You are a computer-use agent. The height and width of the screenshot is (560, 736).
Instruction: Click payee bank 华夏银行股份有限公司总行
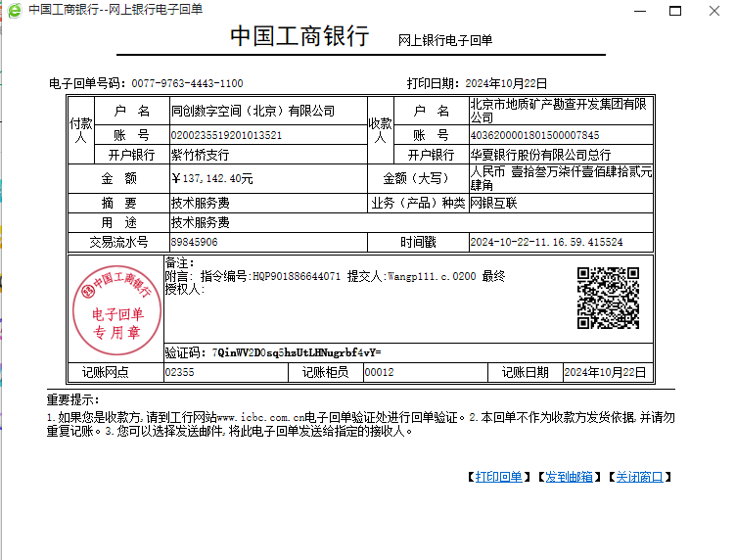[540, 155]
